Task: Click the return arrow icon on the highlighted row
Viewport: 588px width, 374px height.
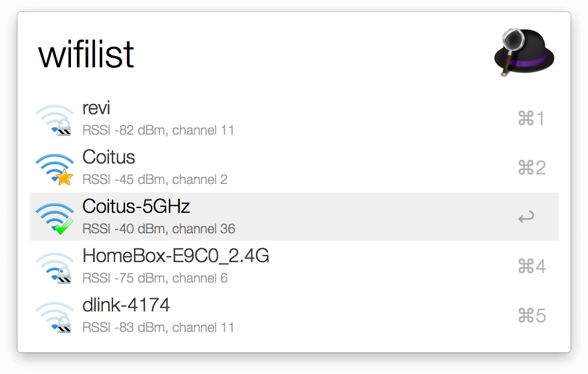Action: (526, 217)
